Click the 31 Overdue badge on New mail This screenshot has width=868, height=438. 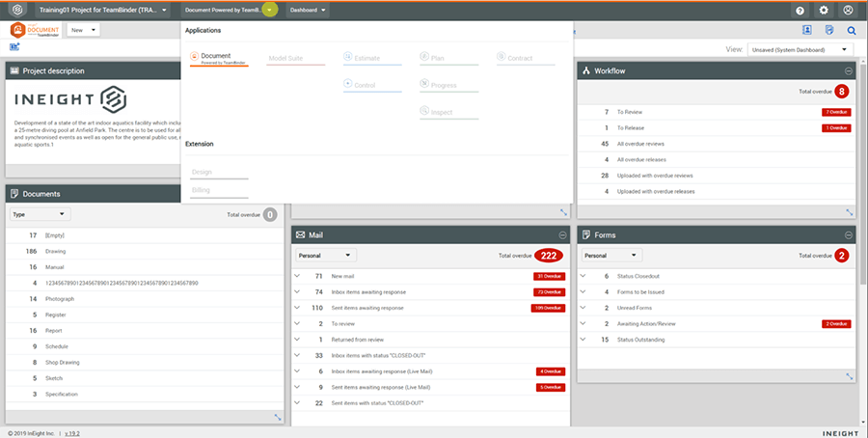(549, 276)
